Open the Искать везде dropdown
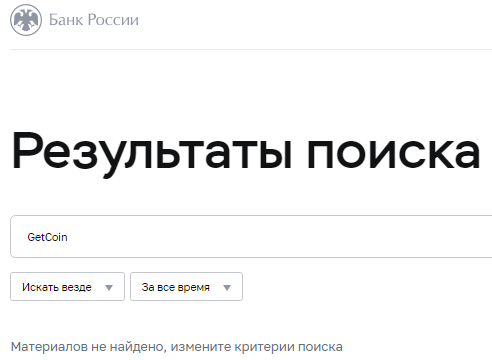The image size is (492, 360). click(x=67, y=287)
